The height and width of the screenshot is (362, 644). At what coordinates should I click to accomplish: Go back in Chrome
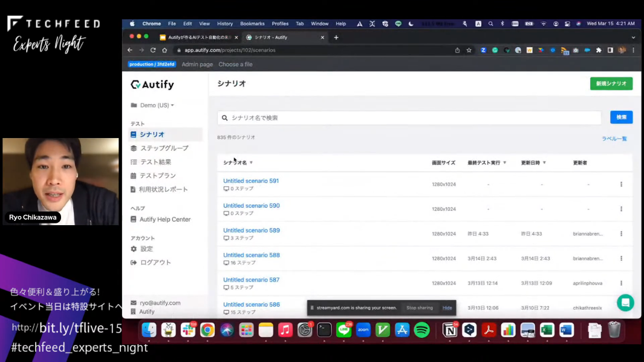[130, 50]
